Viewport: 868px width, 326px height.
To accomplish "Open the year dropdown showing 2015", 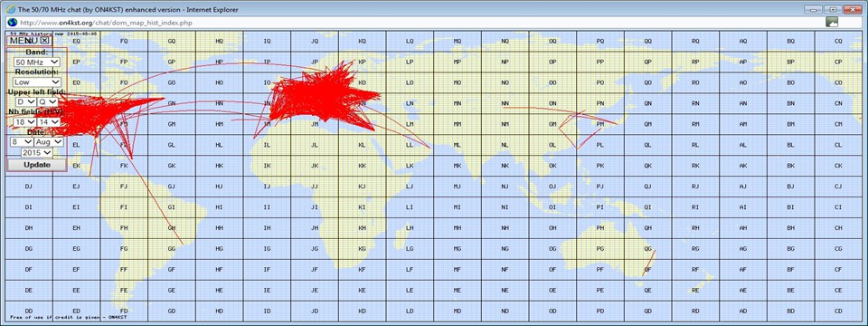I will tap(37, 152).
